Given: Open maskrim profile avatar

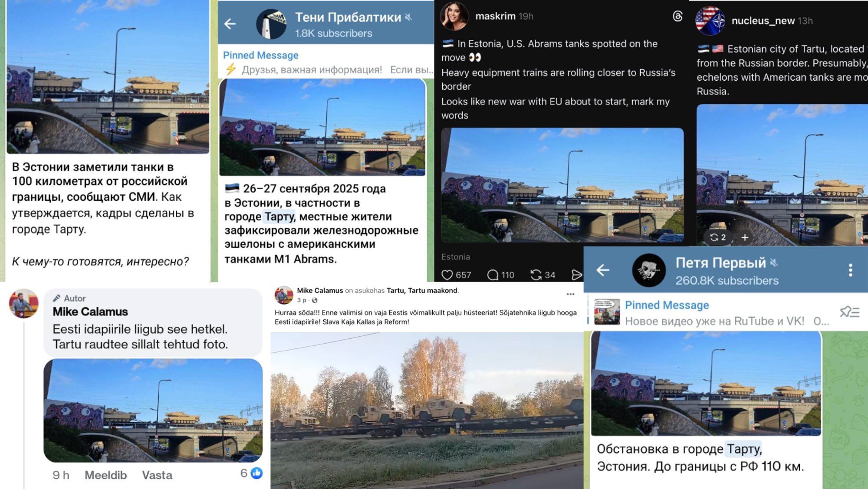Looking at the screenshot, I should click(454, 16).
